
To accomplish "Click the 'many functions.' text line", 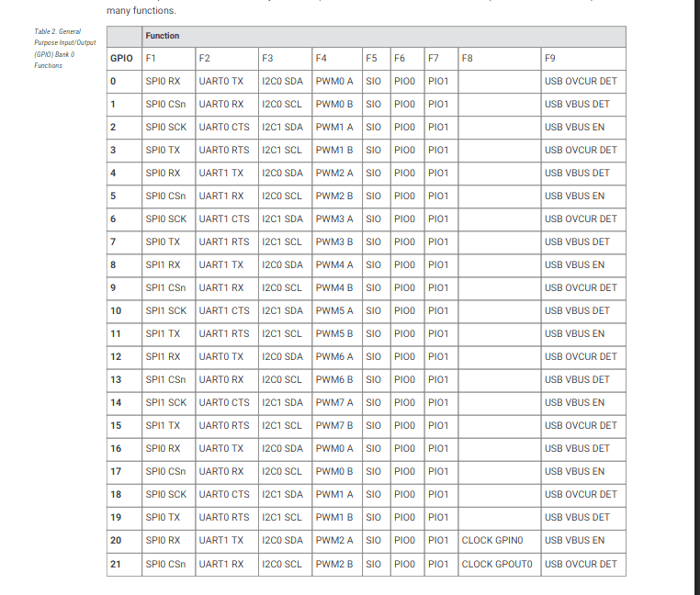I will pos(141,10).
